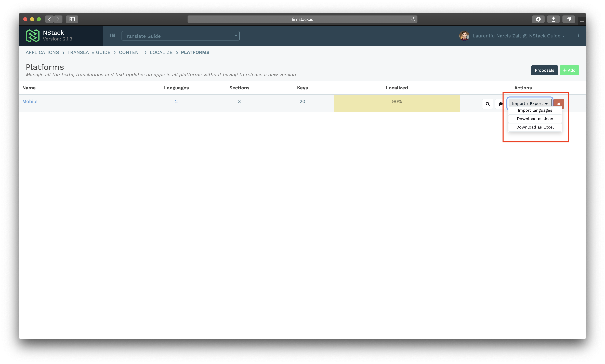This screenshot has height=364, width=605.
Task: Click the Keys column header
Action: pyautogui.click(x=302, y=88)
